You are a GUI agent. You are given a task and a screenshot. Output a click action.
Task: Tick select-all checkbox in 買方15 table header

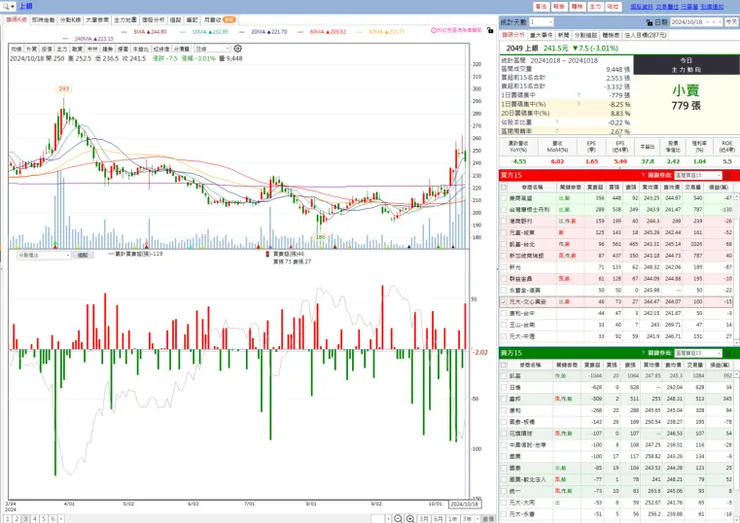504,187
